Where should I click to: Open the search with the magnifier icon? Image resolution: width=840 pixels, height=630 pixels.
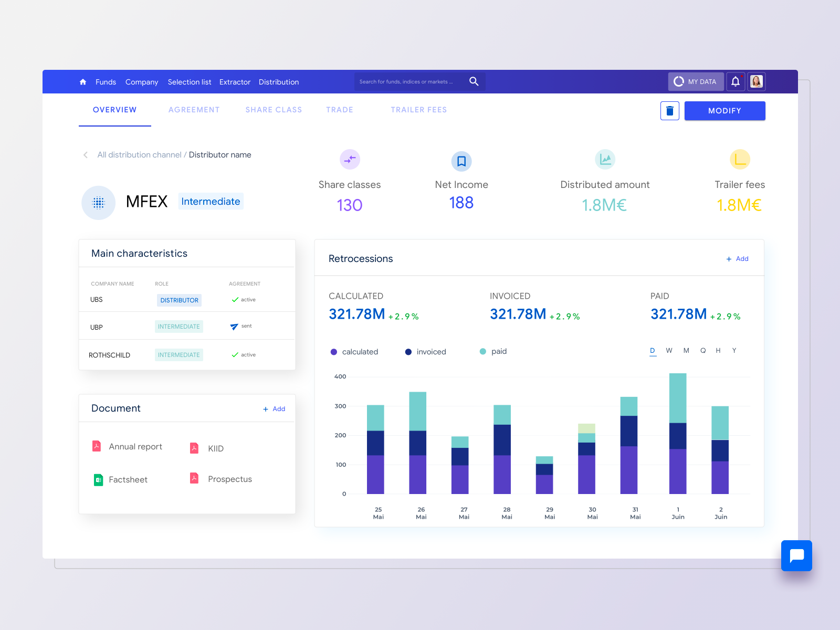tap(474, 81)
